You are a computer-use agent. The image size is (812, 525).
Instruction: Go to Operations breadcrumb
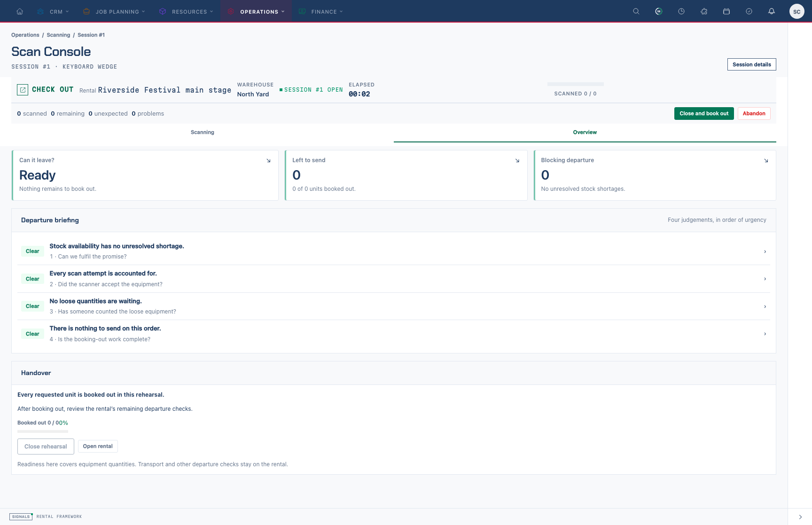pos(25,35)
